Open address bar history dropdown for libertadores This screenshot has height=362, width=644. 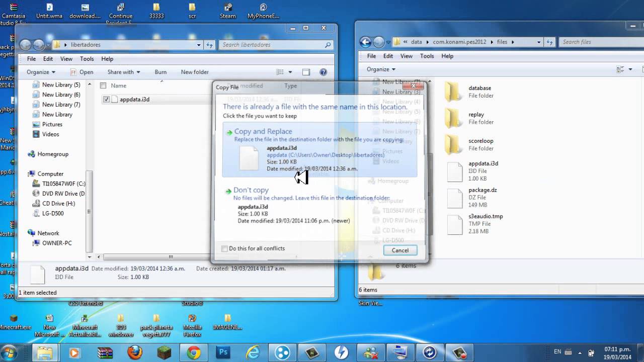tap(199, 45)
